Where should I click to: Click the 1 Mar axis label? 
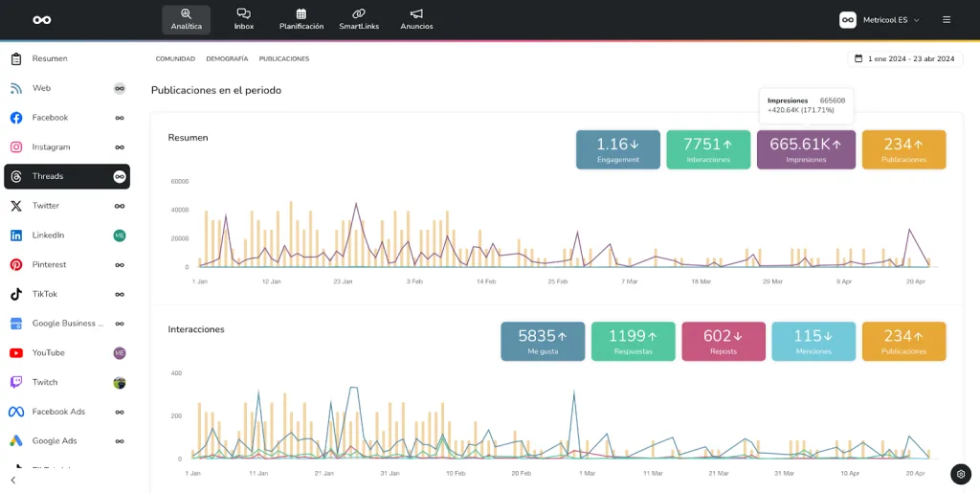(588, 474)
